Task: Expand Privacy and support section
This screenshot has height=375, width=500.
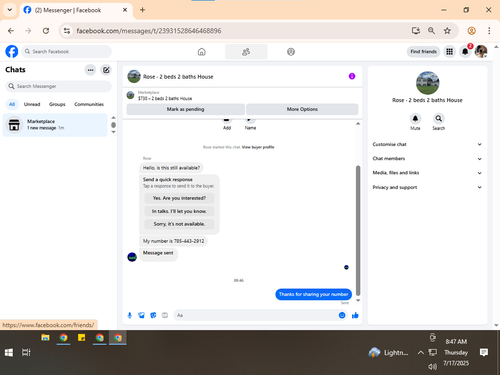Action: (427, 187)
